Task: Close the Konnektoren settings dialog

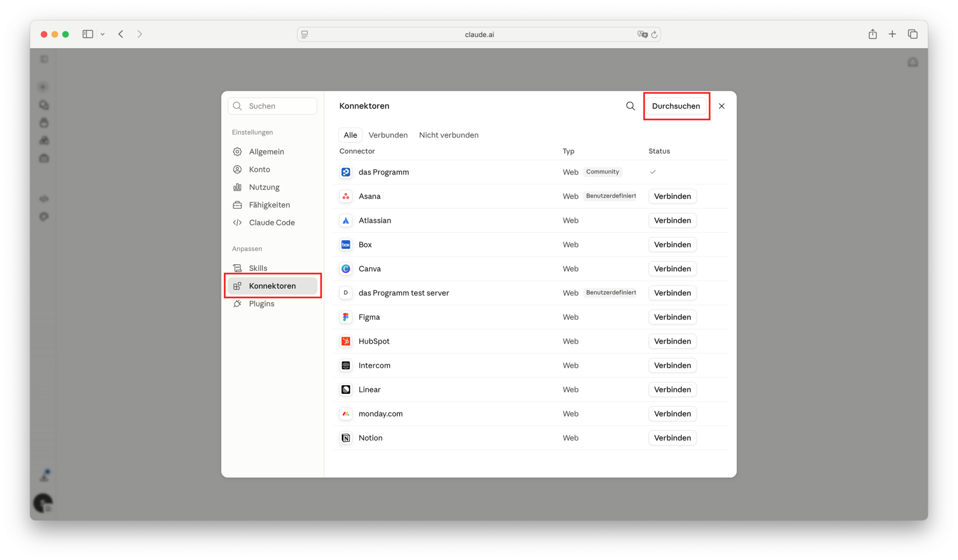Action: click(721, 106)
